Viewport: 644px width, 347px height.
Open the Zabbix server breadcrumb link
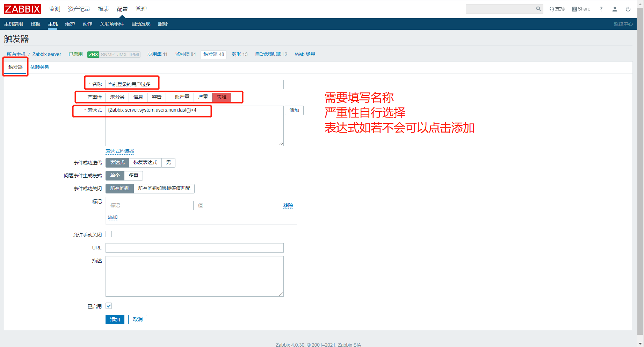(47, 54)
